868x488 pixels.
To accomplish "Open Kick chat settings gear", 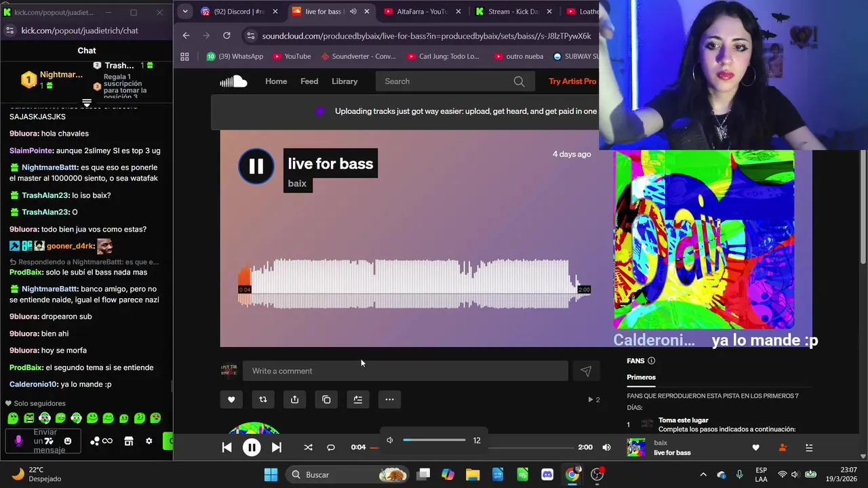I will click(149, 441).
